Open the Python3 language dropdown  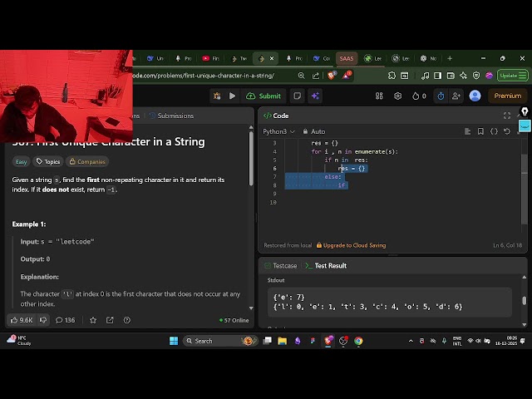click(x=278, y=131)
